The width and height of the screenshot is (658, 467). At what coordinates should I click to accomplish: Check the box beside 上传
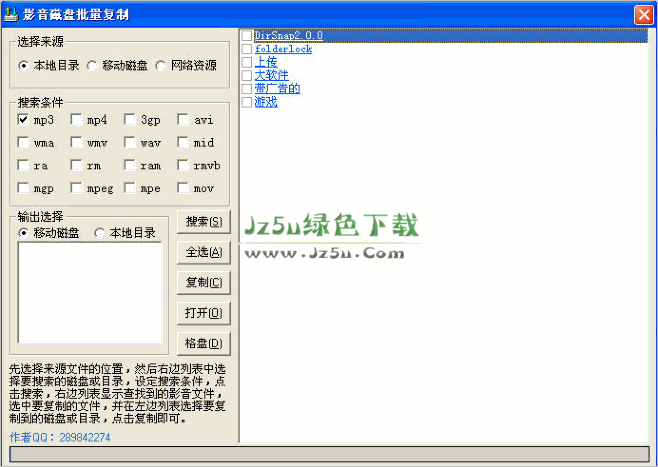247,63
